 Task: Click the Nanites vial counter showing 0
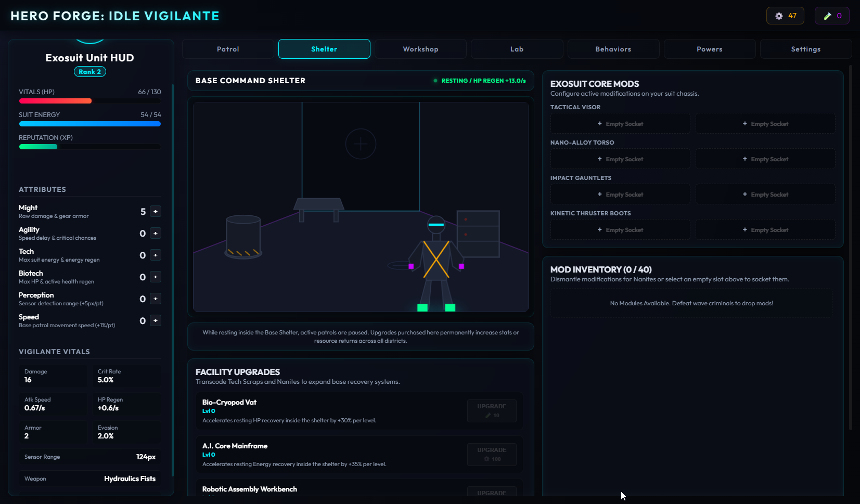point(832,16)
